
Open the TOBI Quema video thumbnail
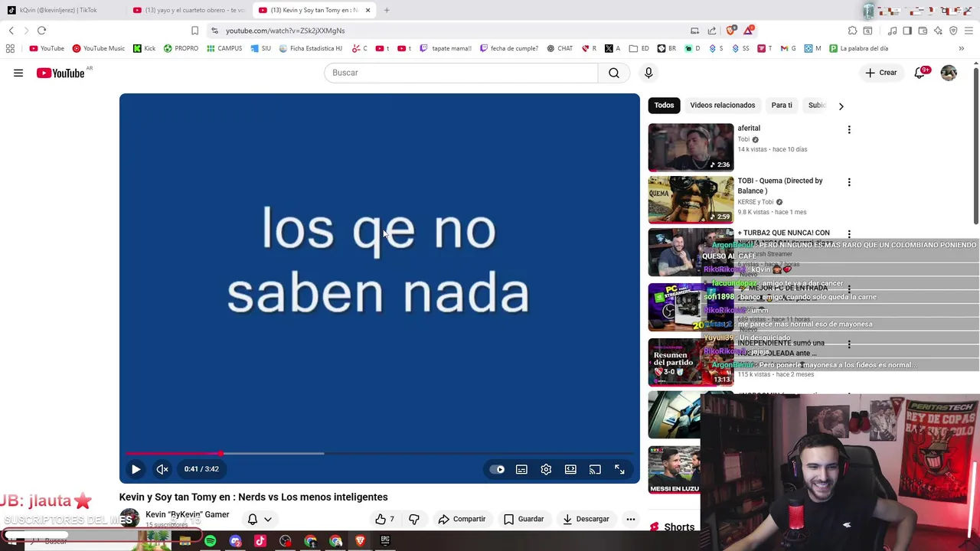point(691,200)
